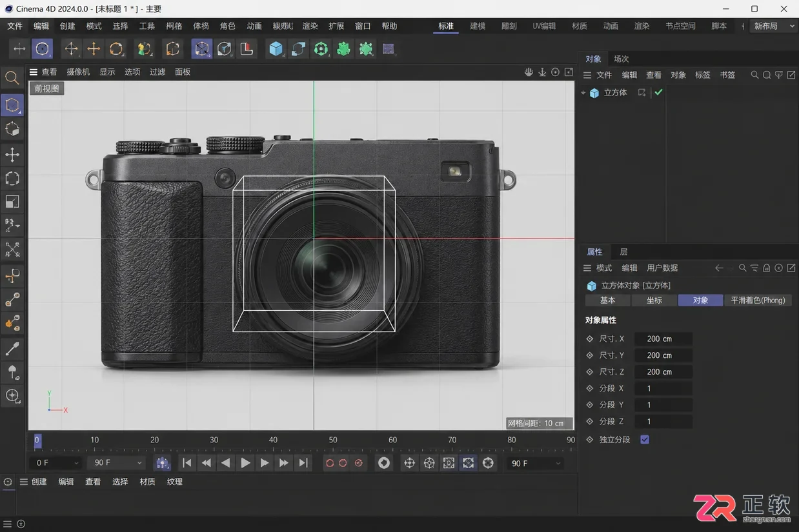Click frame 50 on the timeline ruler
This screenshot has height=532, width=799.
333,440
